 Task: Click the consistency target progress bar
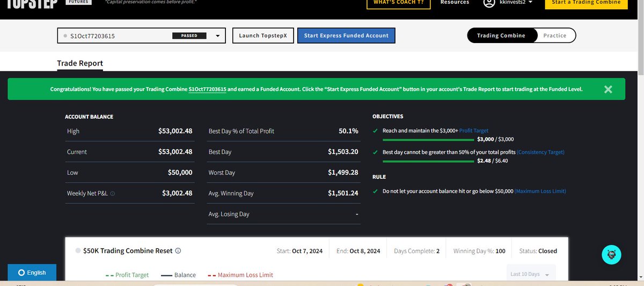pyautogui.click(x=429, y=161)
